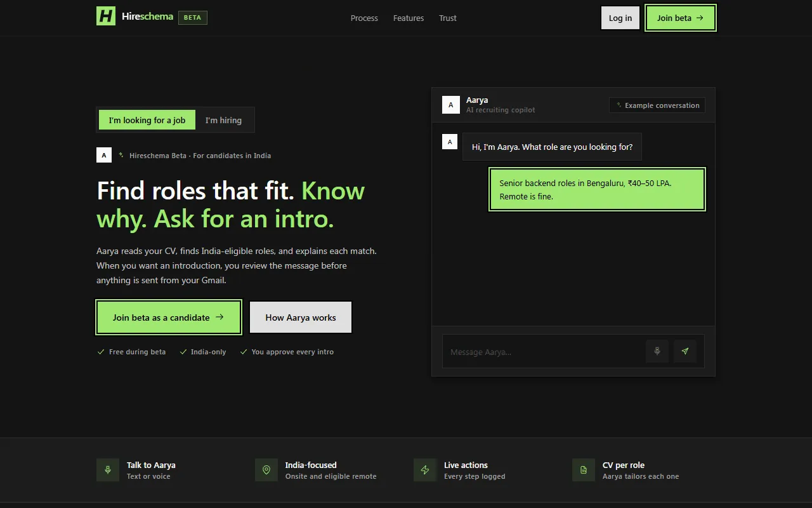812x508 pixels.
Task: Click the "How Aarya works" button
Action: [x=301, y=317]
